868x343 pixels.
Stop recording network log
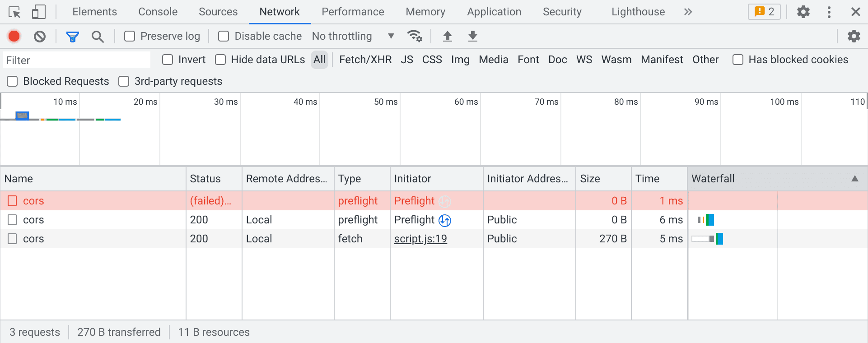[x=14, y=36]
